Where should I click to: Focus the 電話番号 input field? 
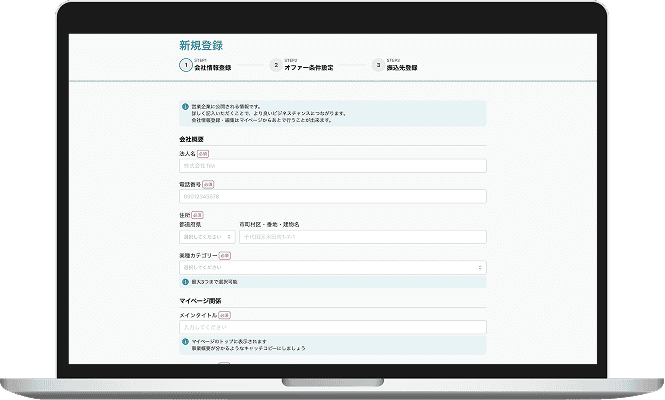332,198
